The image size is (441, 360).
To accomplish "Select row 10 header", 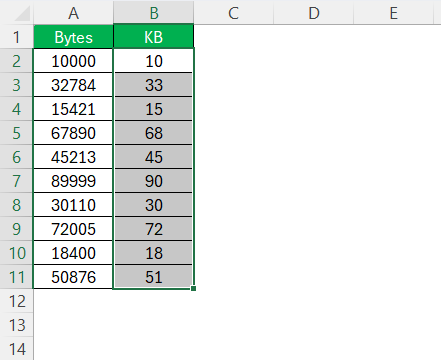I will (17, 253).
